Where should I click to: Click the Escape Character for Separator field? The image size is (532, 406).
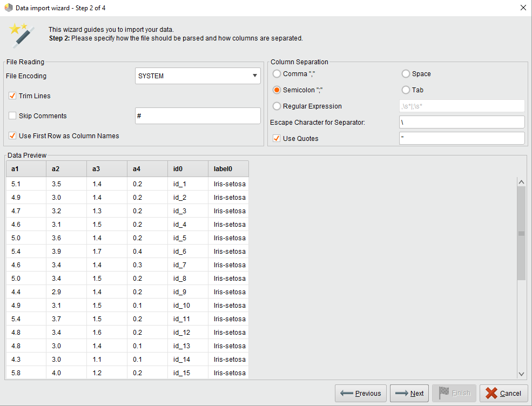(x=462, y=121)
